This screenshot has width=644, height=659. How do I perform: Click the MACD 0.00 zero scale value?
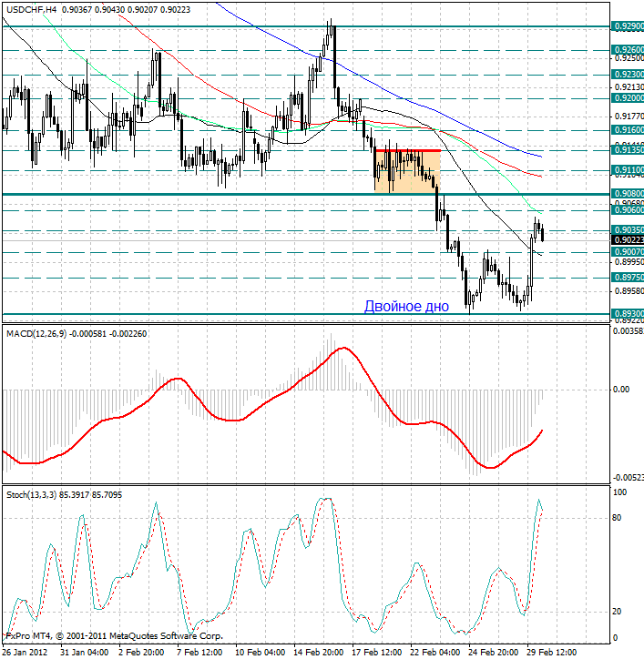pos(621,390)
